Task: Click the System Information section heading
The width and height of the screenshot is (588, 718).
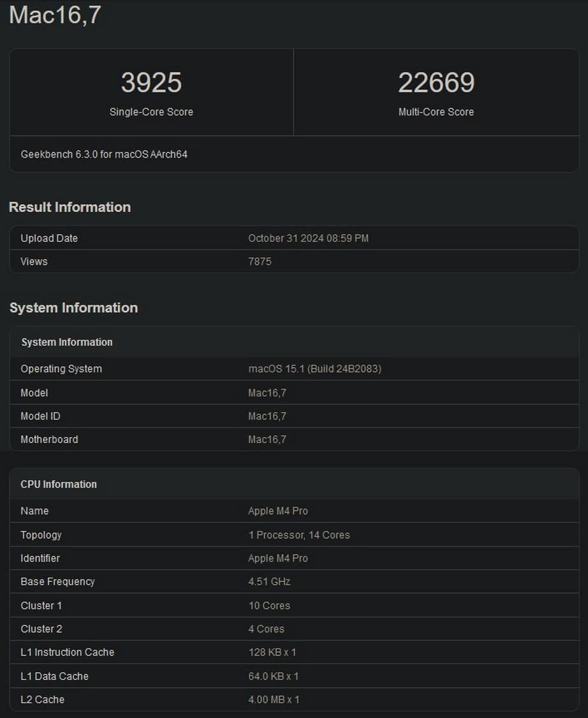Action: tap(73, 308)
